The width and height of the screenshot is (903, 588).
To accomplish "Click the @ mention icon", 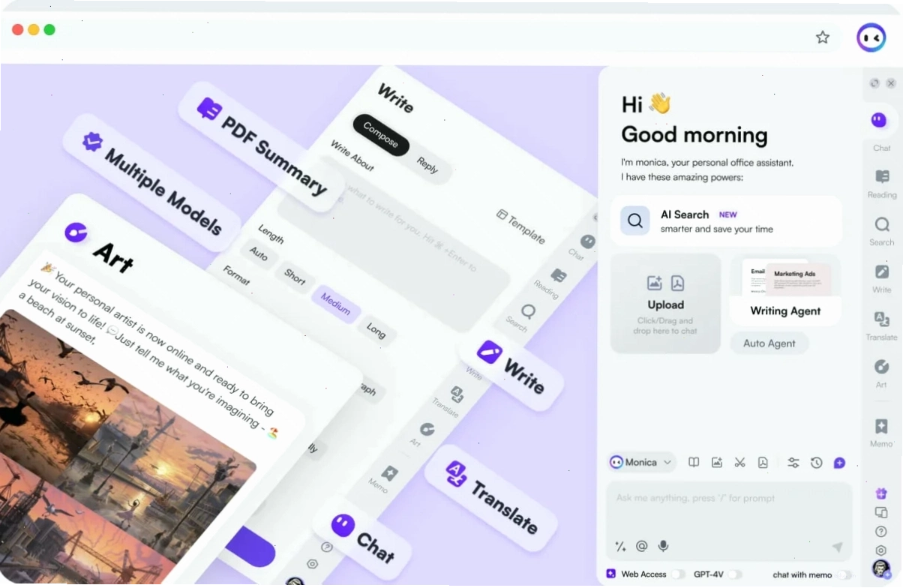I will coord(641,547).
